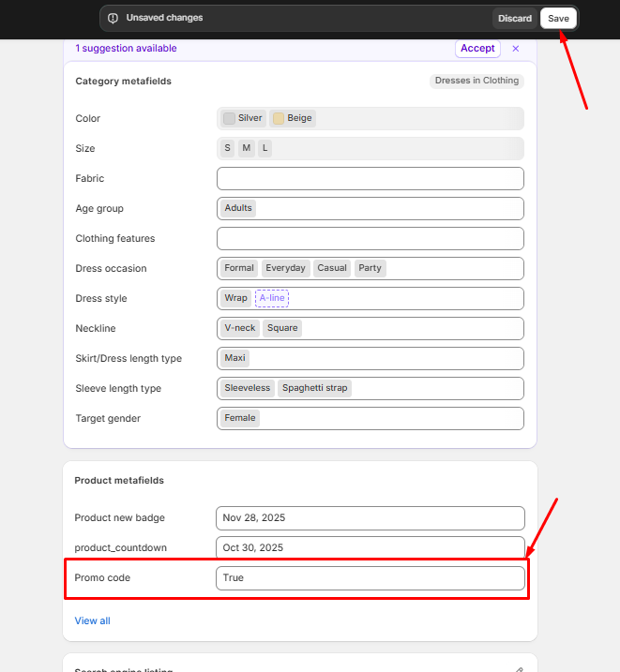Click the Clothing features field
Image resolution: width=620 pixels, height=672 pixels.
370,238
